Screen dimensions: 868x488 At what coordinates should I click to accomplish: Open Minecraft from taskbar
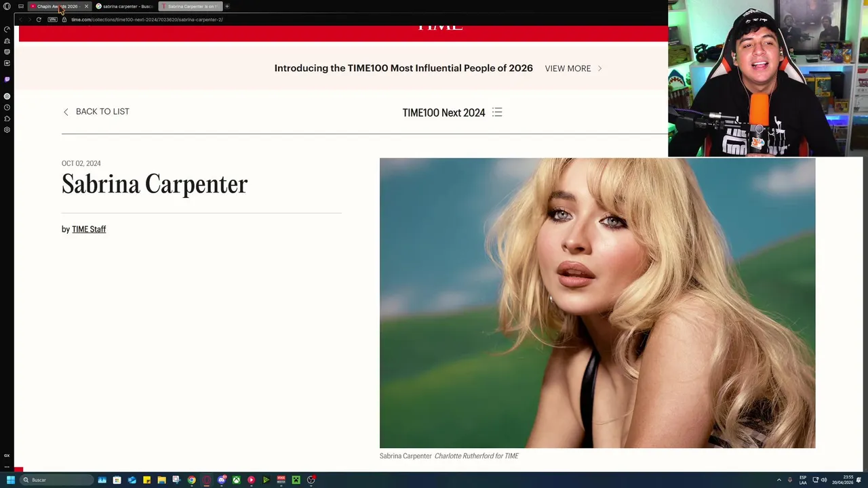(296, 480)
